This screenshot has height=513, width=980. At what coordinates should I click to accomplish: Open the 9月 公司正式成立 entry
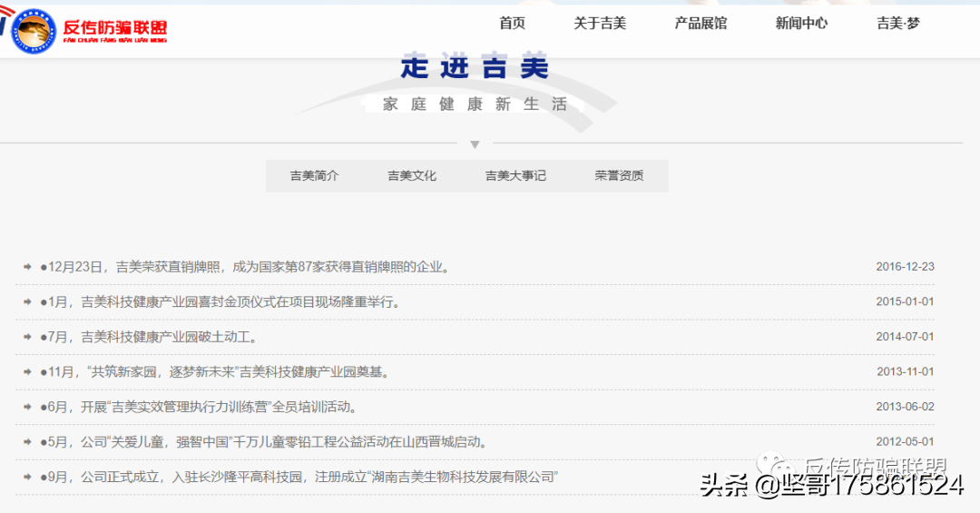(x=299, y=478)
